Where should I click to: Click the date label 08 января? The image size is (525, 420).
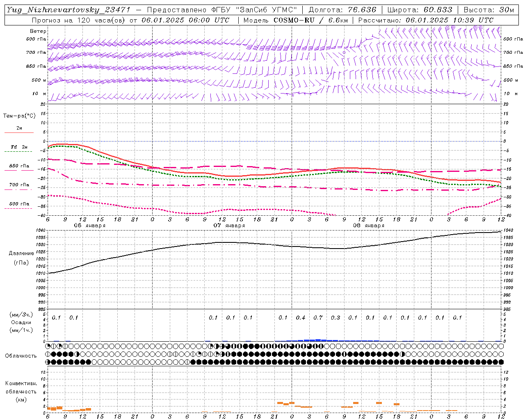(369, 226)
